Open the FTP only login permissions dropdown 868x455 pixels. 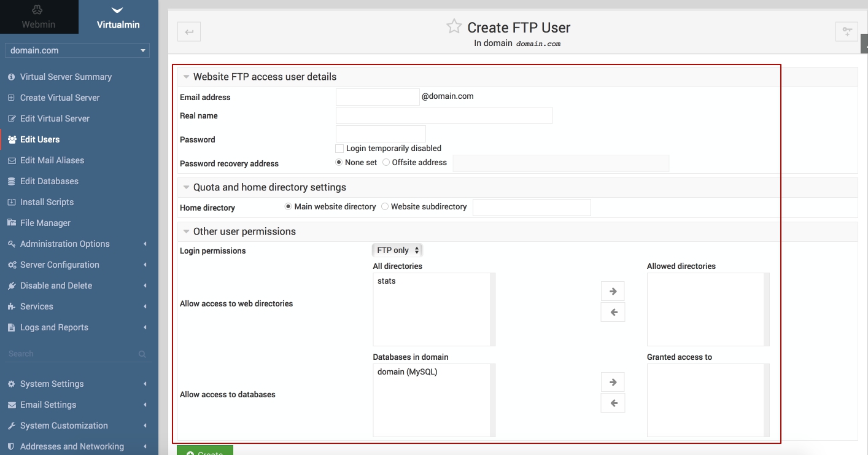[x=397, y=251]
